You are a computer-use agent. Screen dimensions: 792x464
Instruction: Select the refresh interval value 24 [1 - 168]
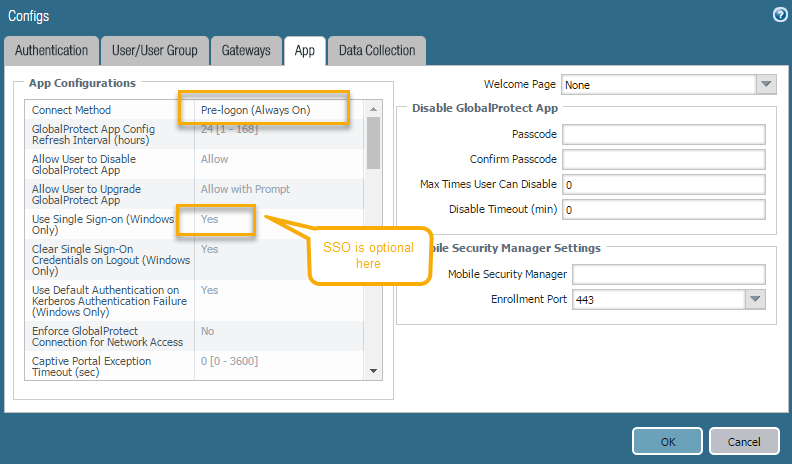tap(229, 129)
